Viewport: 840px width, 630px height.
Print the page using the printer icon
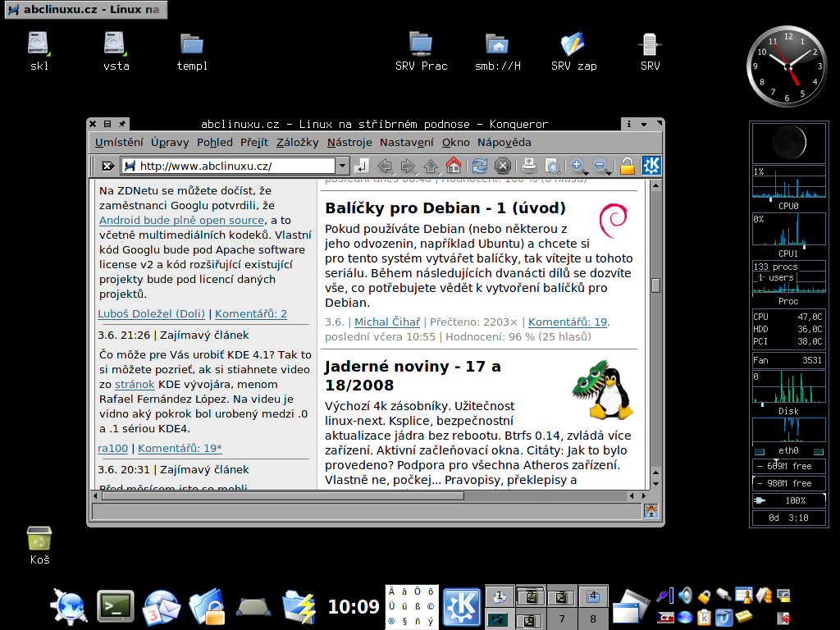(529, 166)
